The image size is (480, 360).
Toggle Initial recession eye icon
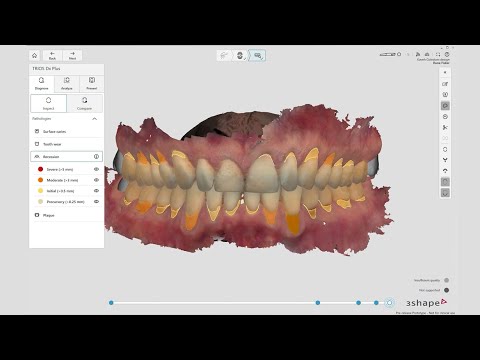point(96,191)
